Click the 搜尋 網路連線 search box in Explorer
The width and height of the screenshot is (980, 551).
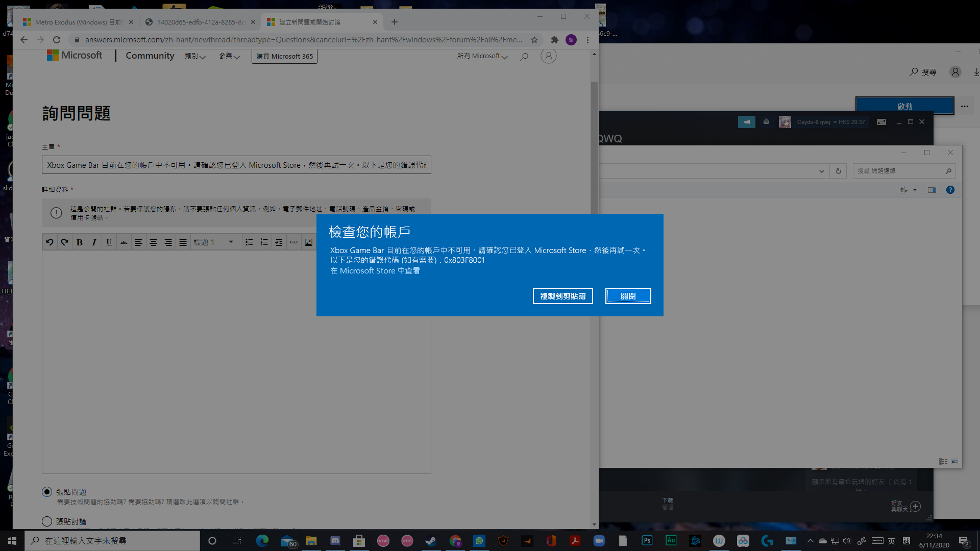tap(903, 171)
